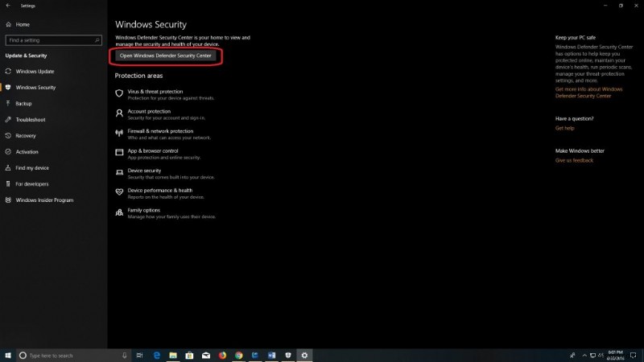Click Open Windows Defender Security Center button

[166, 56]
